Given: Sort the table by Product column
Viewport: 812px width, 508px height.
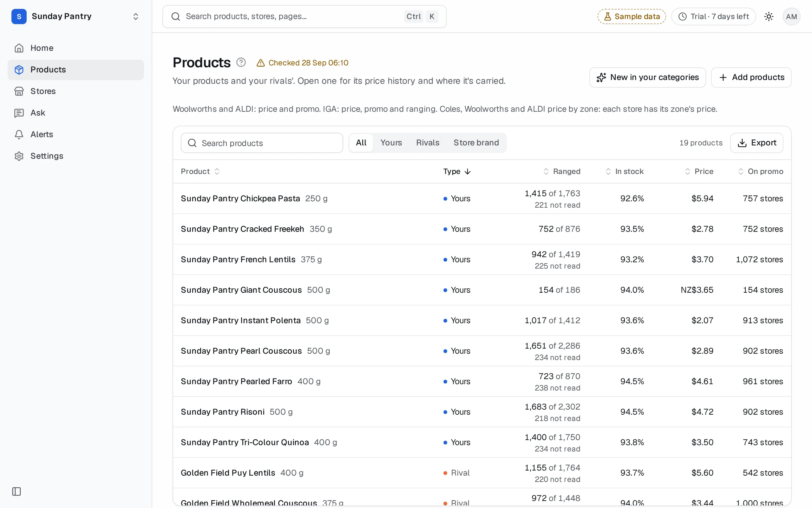Looking at the screenshot, I should (200, 171).
